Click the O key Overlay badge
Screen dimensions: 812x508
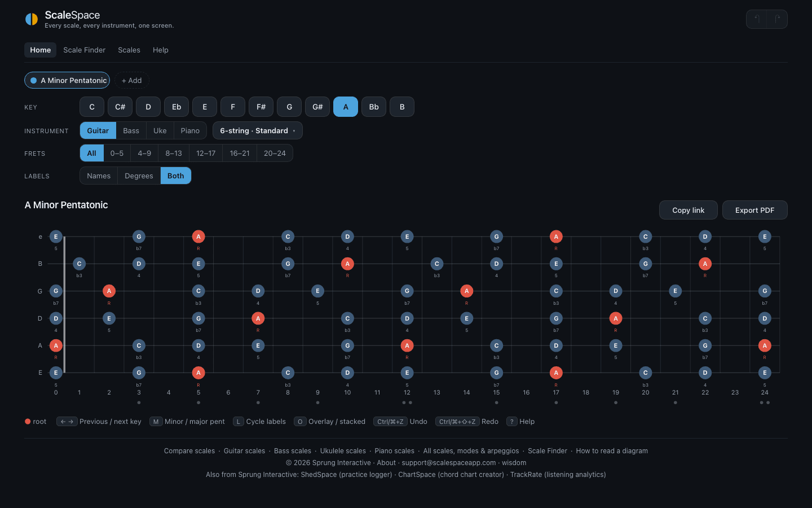pyautogui.click(x=300, y=422)
